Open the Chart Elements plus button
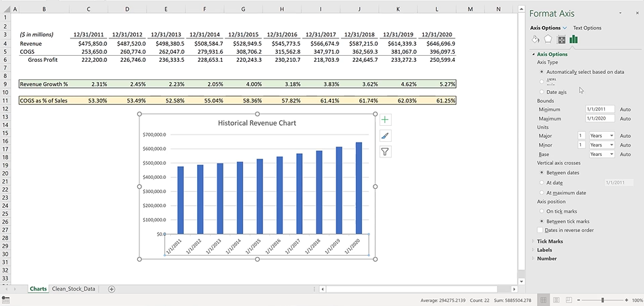This screenshot has height=306, width=644. coord(385,120)
